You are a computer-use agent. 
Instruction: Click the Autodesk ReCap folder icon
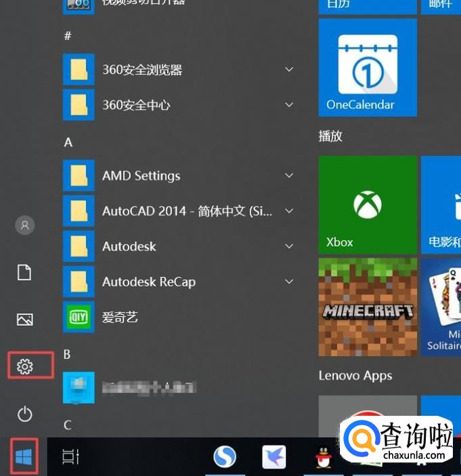click(x=78, y=282)
